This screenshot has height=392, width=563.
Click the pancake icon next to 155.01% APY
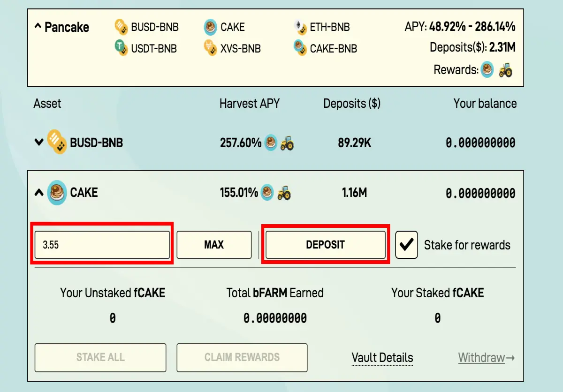click(267, 193)
